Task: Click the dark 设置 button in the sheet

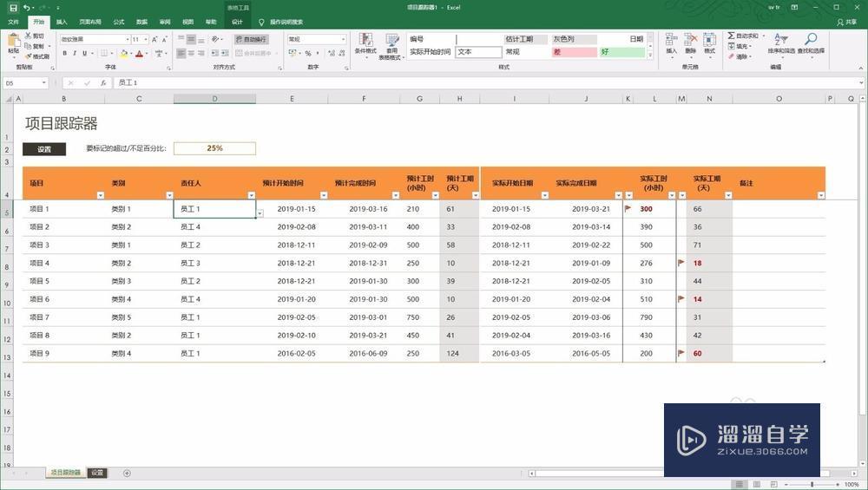Action: [x=44, y=149]
